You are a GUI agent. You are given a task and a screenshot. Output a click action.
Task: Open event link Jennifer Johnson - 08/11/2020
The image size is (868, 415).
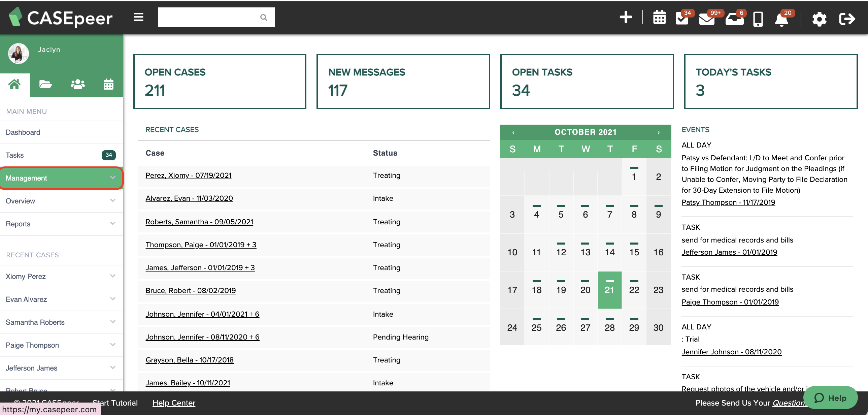click(731, 352)
